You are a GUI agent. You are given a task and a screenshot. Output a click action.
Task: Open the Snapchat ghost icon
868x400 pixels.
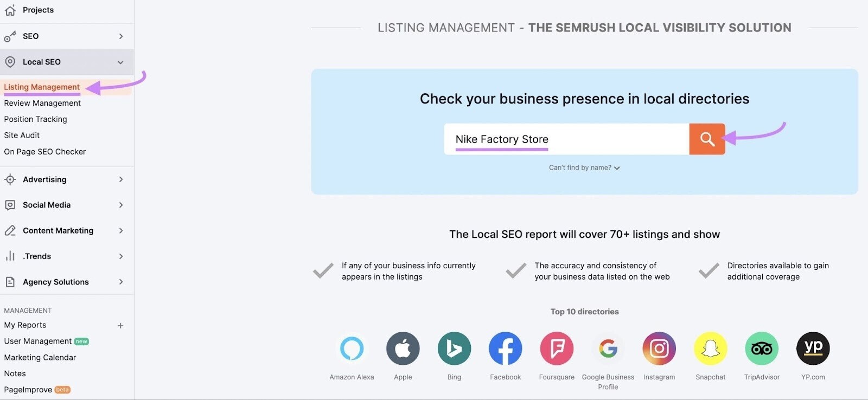coord(710,349)
